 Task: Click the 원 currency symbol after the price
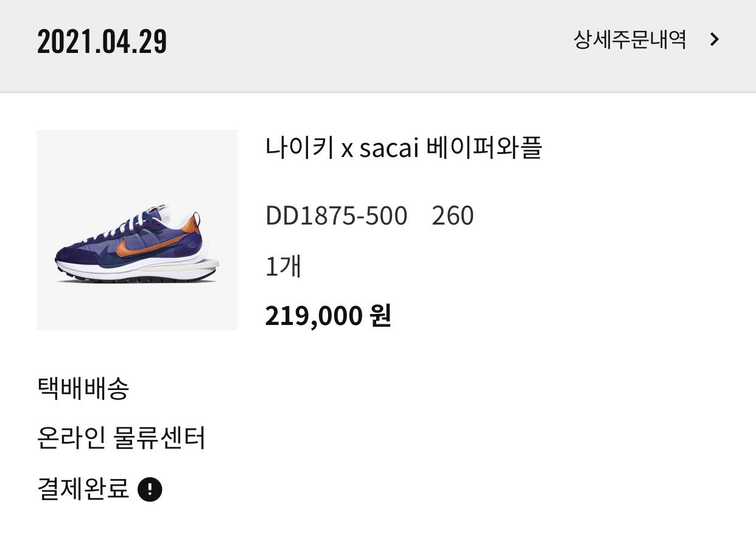[380, 316]
